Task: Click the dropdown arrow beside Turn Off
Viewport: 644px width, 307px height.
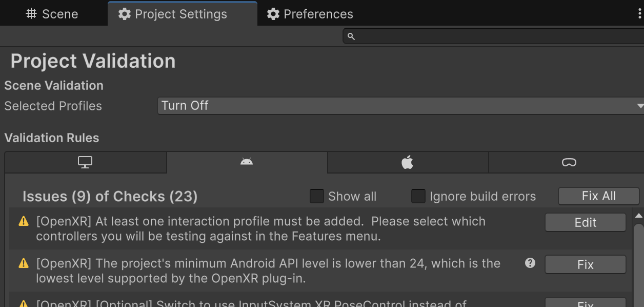Action: [639, 106]
